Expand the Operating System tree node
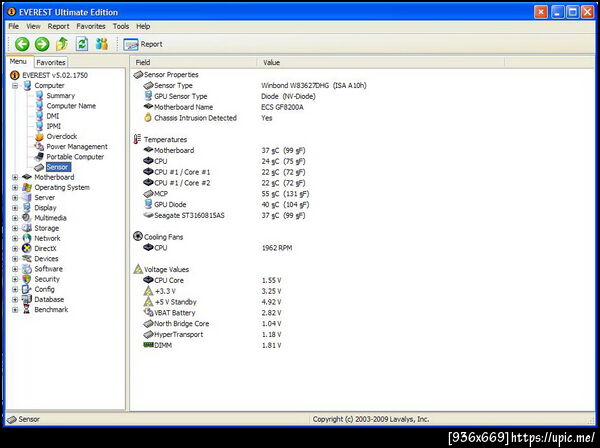600x448 pixels. point(15,187)
